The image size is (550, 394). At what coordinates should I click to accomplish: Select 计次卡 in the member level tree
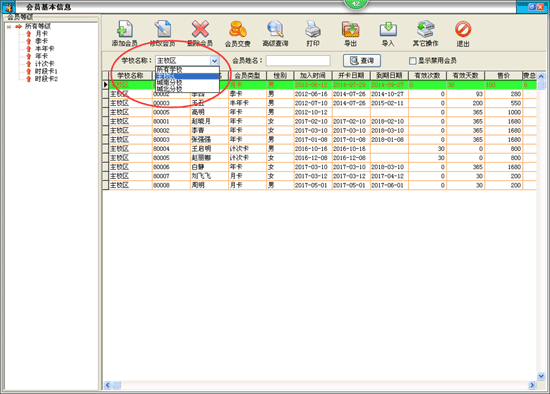pos(45,64)
